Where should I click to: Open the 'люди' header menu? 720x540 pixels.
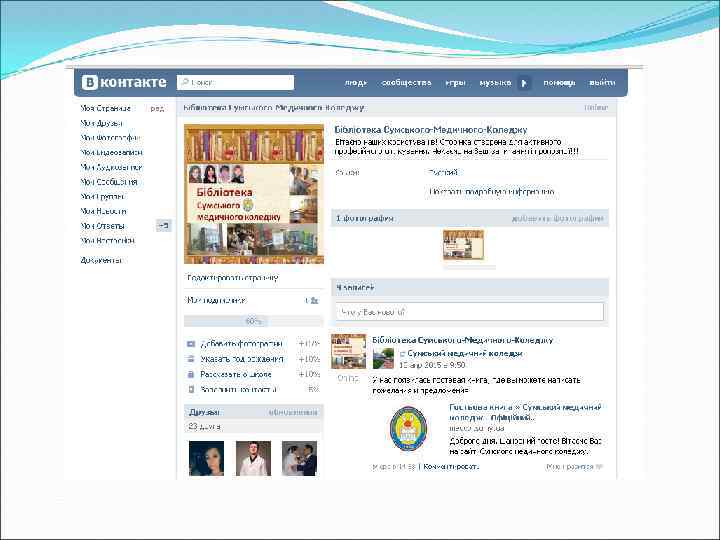click(x=355, y=83)
